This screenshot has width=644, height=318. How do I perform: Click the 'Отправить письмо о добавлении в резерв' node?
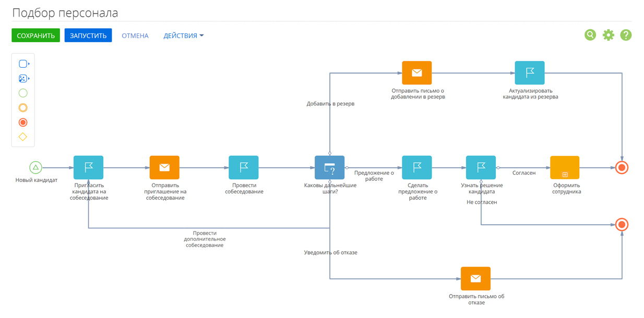[417, 73]
